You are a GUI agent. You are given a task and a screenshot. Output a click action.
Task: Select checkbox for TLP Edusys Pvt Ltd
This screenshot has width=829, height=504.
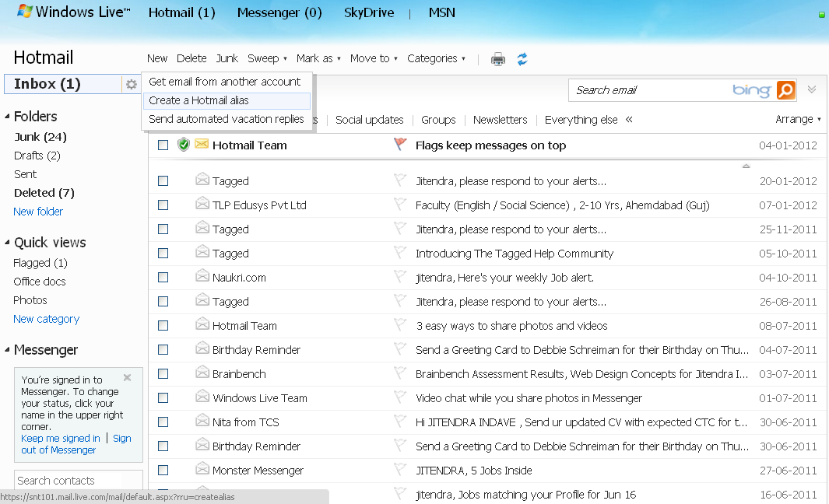coord(163,205)
